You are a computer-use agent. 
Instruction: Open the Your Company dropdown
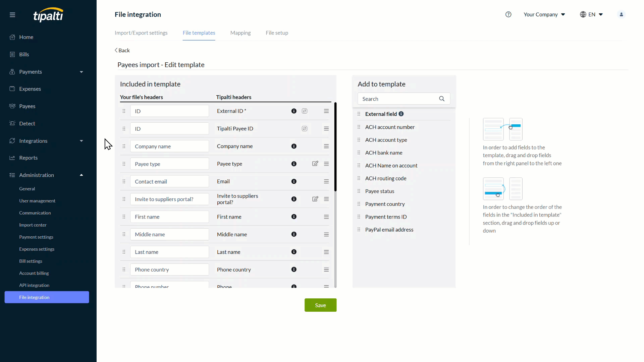tap(544, 14)
